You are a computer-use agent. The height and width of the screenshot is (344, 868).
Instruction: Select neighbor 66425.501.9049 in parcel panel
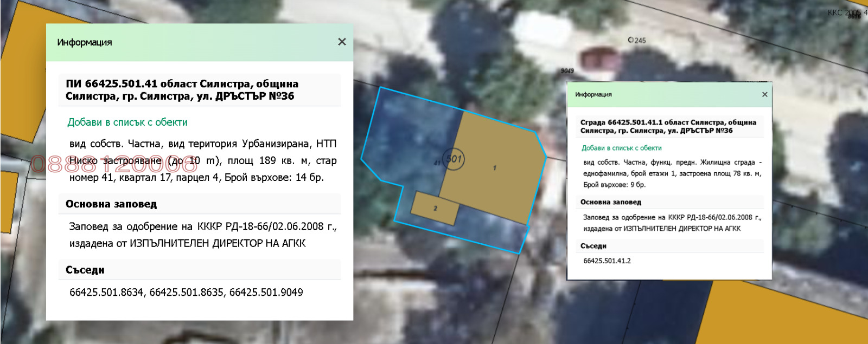[266, 293]
